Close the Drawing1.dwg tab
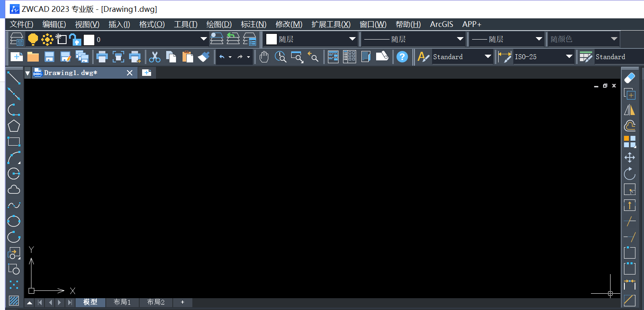The width and height of the screenshot is (644, 310). (129, 73)
